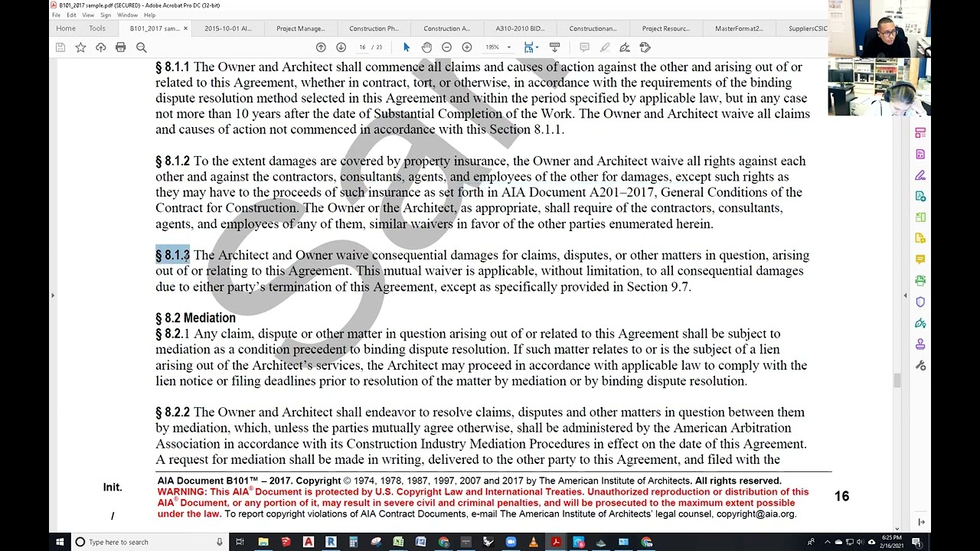Open the Windows Start menu
This screenshot has height=551, width=980.
tap(60, 542)
